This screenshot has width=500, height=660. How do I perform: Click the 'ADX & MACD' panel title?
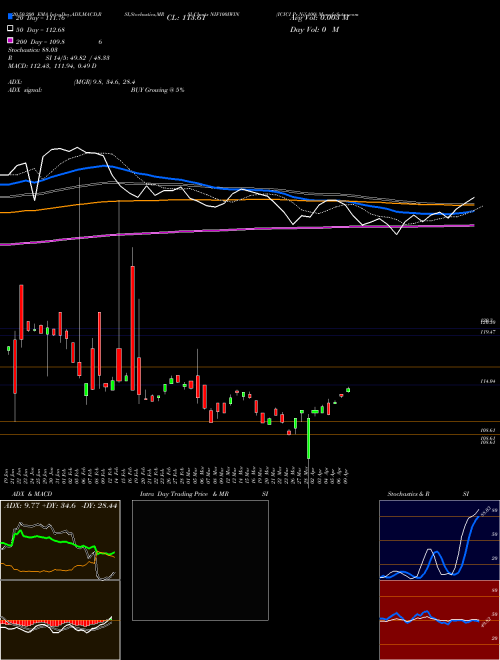(32, 494)
